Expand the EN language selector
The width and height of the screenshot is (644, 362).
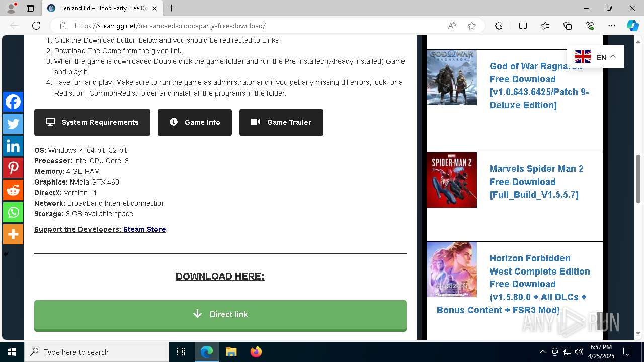click(596, 57)
